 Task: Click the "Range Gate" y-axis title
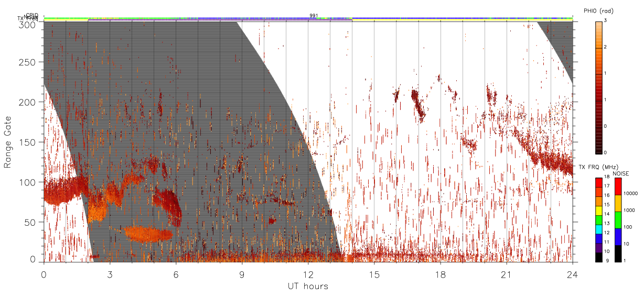pos(8,142)
